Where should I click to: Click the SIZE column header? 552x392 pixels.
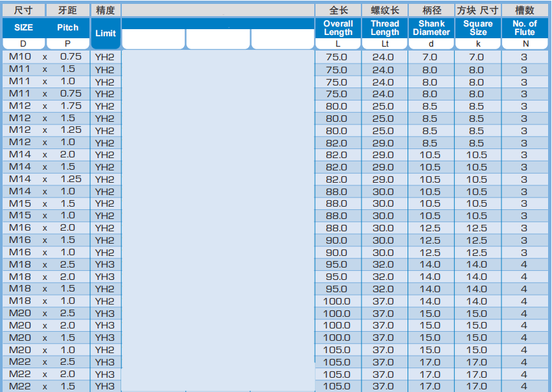pos(23,28)
